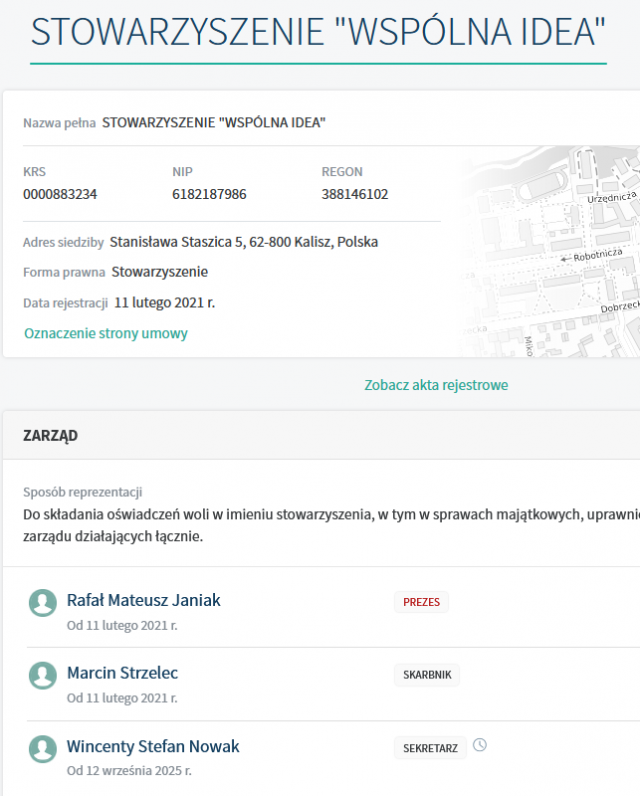Click the registration date 11 lutego 2021 r.
Image resolution: width=640 pixels, height=796 pixels.
(x=164, y=303)
